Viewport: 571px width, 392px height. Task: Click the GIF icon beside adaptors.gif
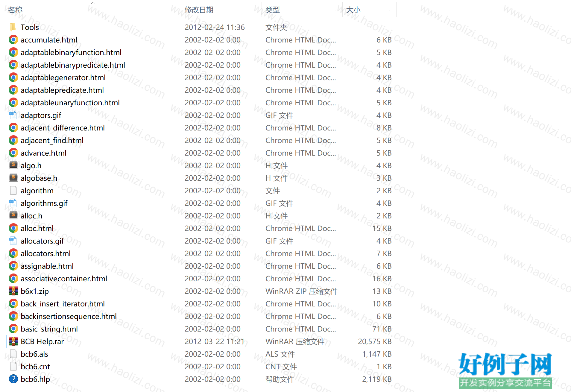tap(13, 115)
